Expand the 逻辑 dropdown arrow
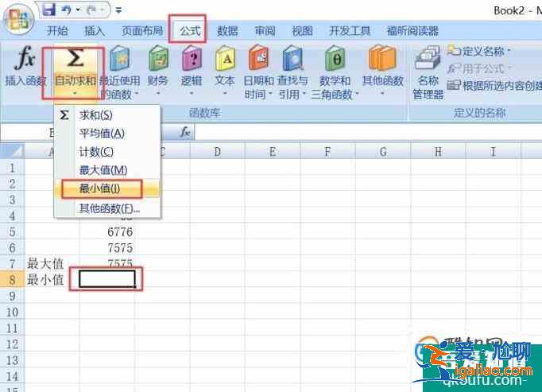This screenshot has width=542, height=392. 192,93
